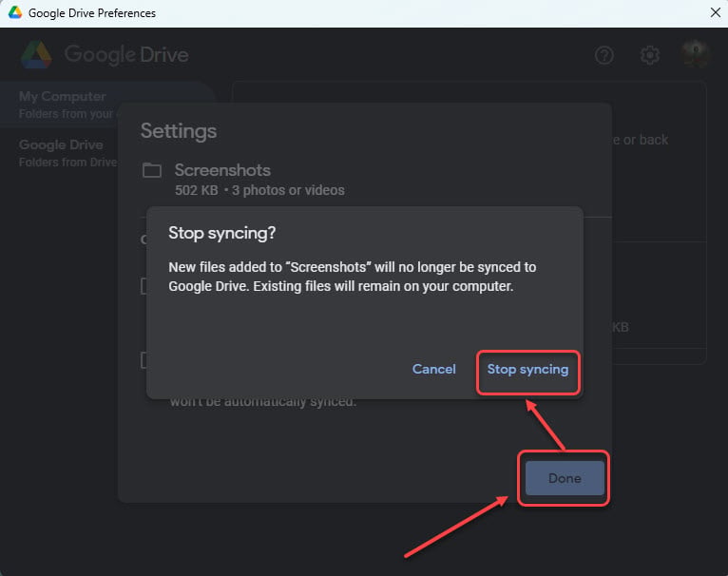Close the Google Drive Preferences window
728x576 pixels.
[x=716, y=13]
